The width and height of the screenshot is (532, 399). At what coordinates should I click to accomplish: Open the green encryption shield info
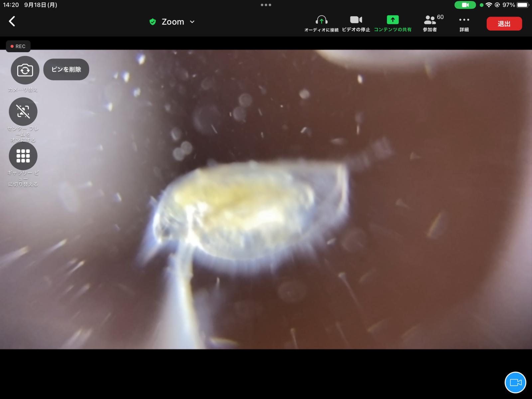pyautogui.click(x=153, y=22)
